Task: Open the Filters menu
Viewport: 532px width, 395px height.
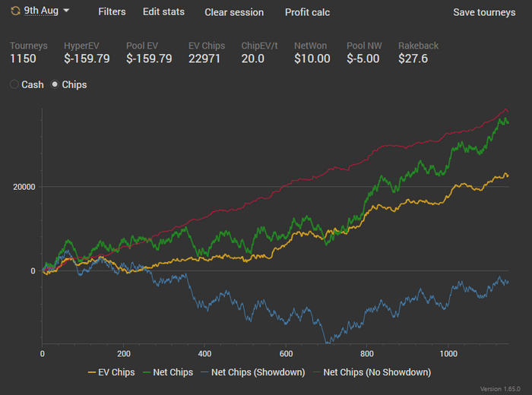Action: click(x=112, y=12)
